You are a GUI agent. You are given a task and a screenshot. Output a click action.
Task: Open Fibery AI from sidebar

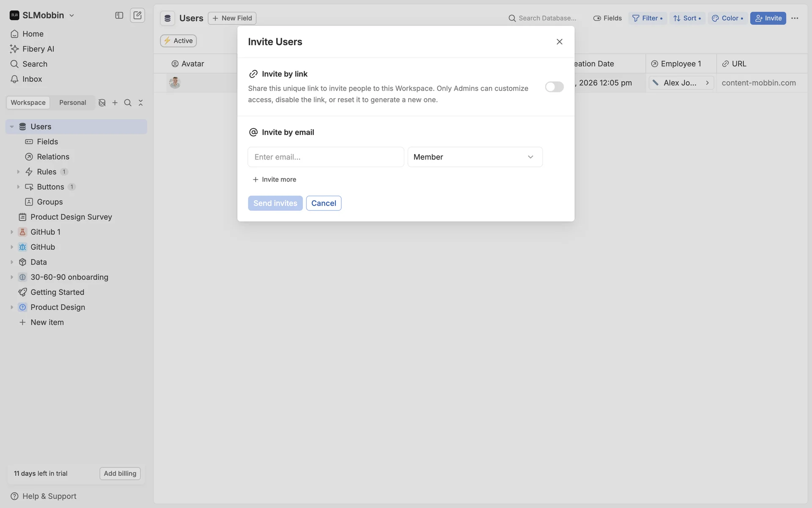pyautogui.click(x=38, y=49)
